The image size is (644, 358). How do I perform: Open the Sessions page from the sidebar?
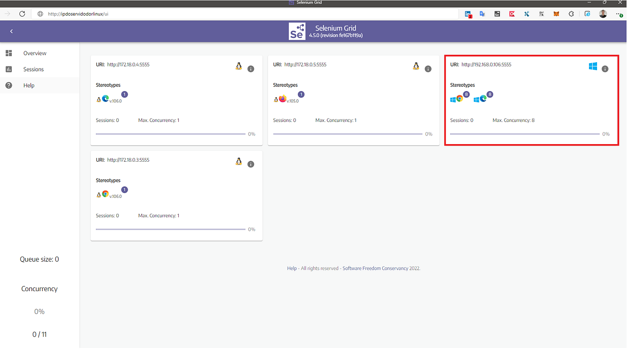pos(33,69)
